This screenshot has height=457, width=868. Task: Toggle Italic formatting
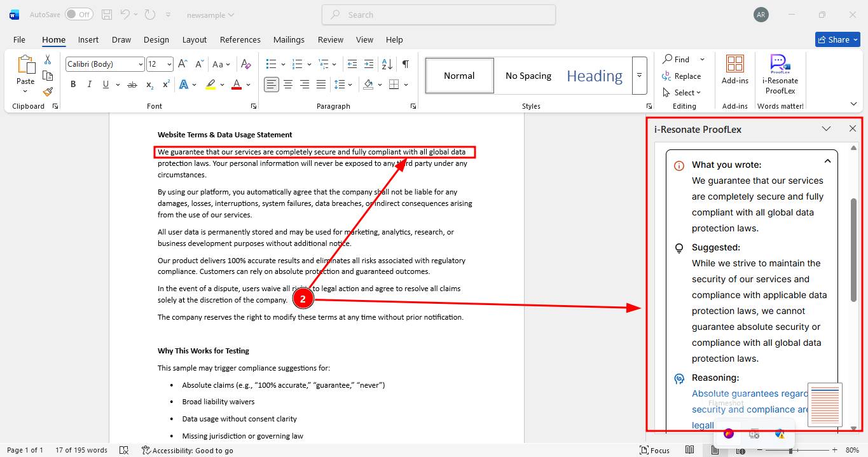(89, 85)
